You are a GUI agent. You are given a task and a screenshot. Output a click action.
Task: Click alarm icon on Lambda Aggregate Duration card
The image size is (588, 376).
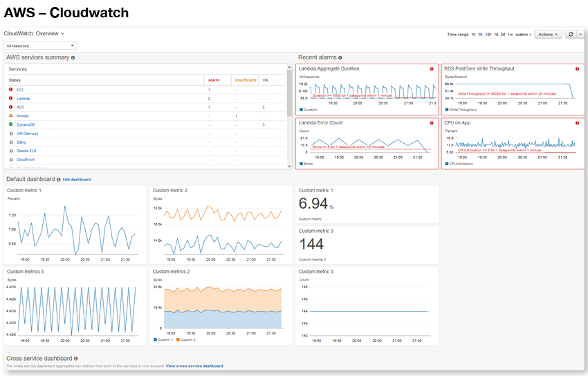[x=432, y=69]
